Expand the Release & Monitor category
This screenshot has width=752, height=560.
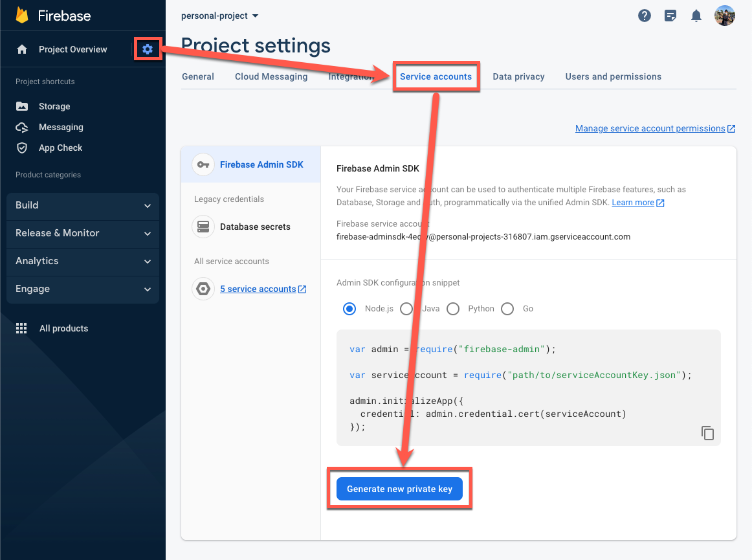click(x=83, y=234)
